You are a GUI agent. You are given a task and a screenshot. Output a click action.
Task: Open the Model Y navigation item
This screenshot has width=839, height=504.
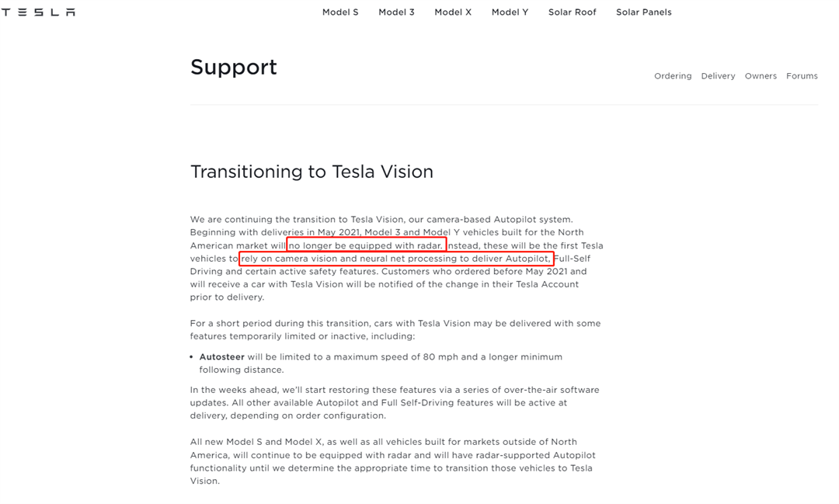click(x=510, y=12)
